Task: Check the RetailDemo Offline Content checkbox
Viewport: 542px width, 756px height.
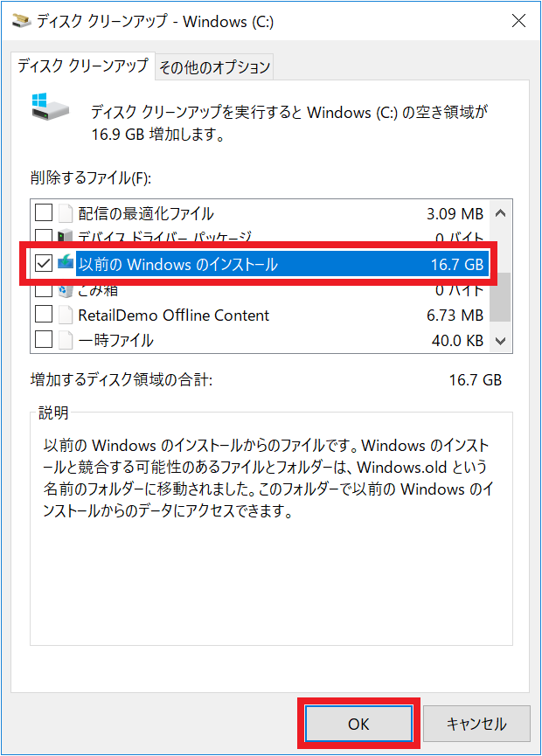Action: pos(43,315)
